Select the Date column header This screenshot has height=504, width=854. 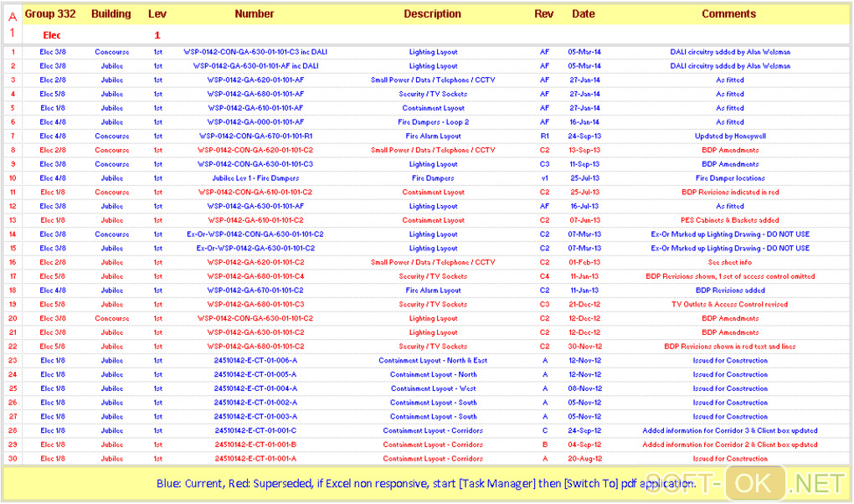[x=584, y=14]
